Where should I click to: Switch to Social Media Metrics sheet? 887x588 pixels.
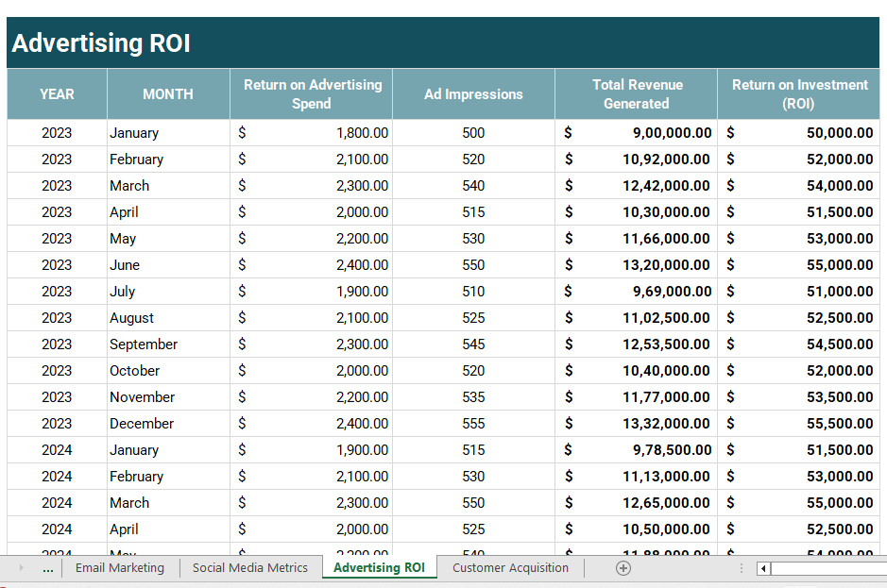[250, 568]
